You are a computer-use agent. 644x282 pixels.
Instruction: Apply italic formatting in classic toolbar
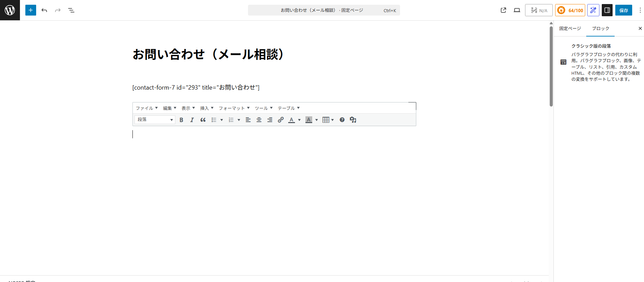[192, 120]
